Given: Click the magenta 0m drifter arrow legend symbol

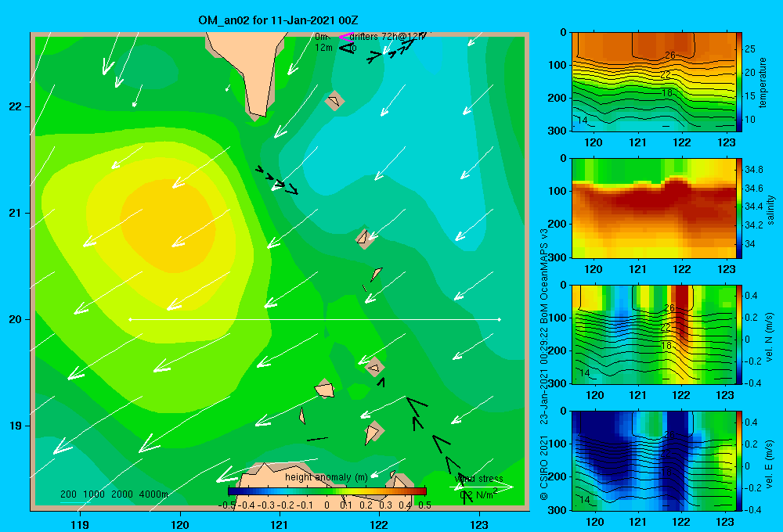Looking at the screenshot, I should [346, 37].
